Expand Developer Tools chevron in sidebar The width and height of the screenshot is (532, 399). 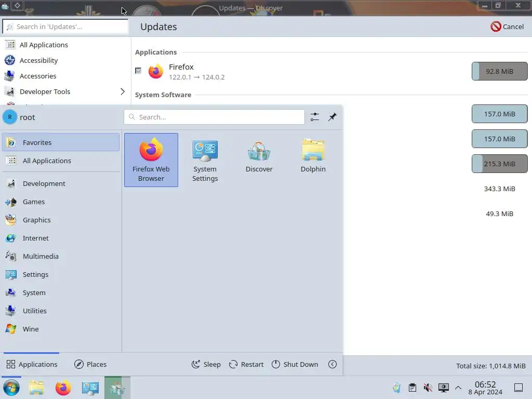tap(123, 91)
